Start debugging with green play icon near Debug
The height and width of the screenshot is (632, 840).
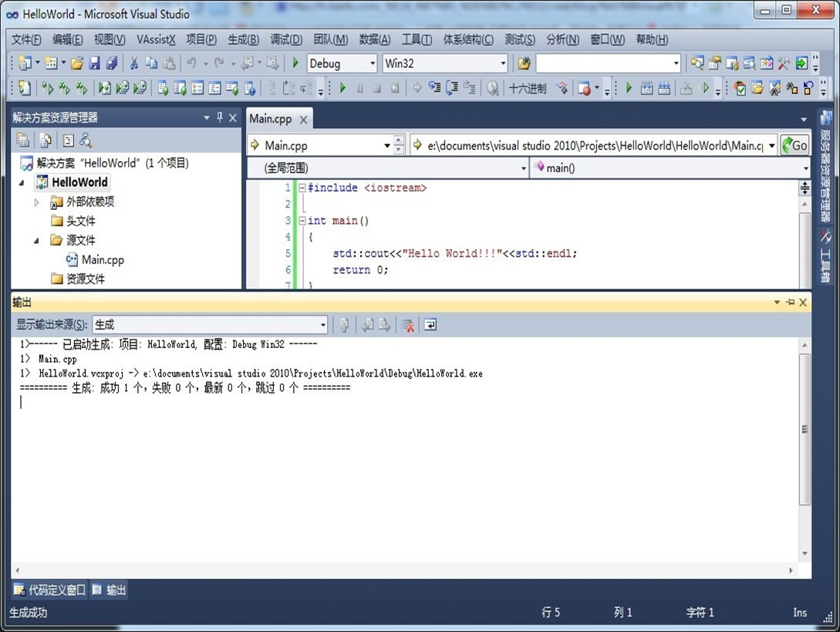(295, 63)
